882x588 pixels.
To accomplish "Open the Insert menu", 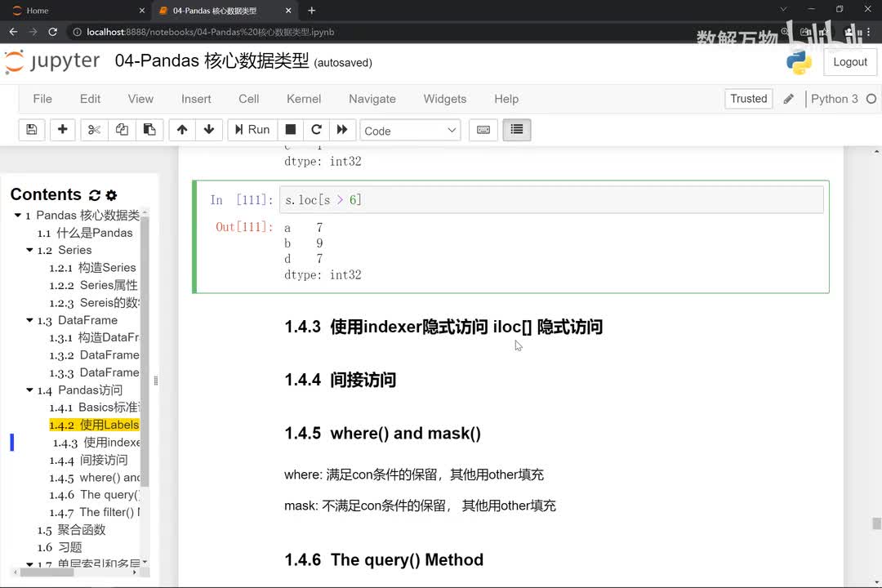I will (196, 99).
